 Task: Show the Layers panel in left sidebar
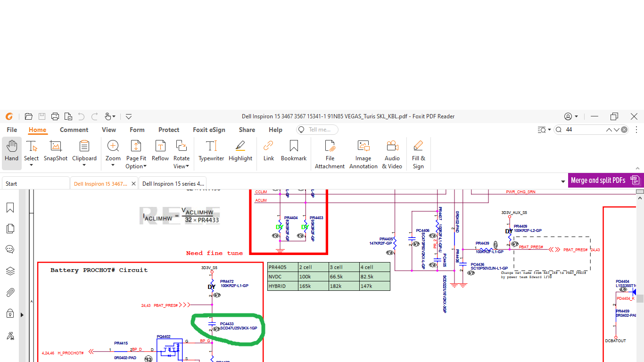coord(10,271)
